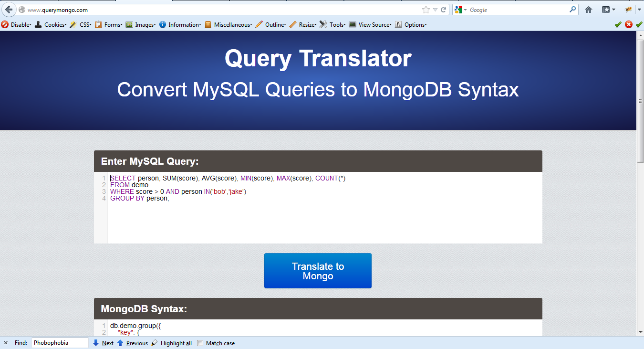
Task: Click the COUNT(*) text in the query
Action: (x=331, y=178)
